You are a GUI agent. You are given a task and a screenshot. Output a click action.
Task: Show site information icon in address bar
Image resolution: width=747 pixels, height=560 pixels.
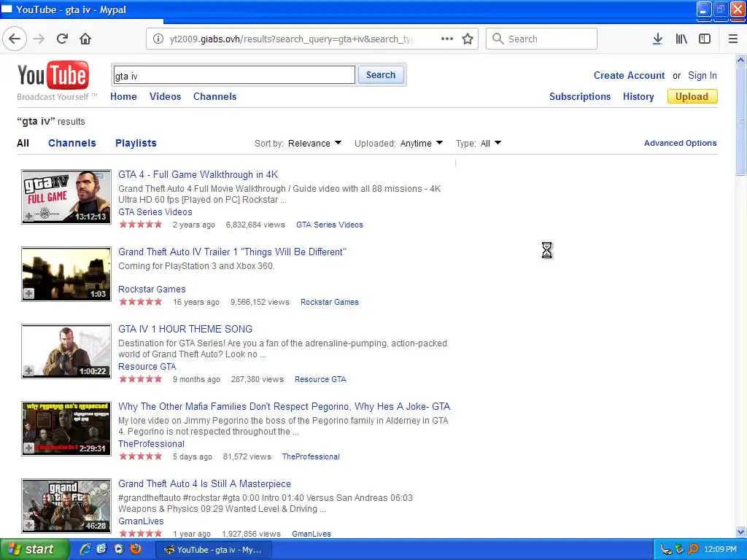pyautogui.click(x=158, y=39)
